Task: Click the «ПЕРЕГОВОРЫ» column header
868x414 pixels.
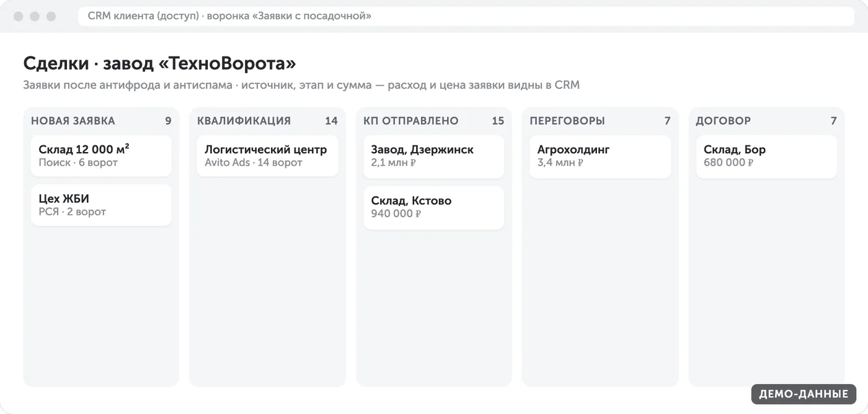Action: click(567, 121)
